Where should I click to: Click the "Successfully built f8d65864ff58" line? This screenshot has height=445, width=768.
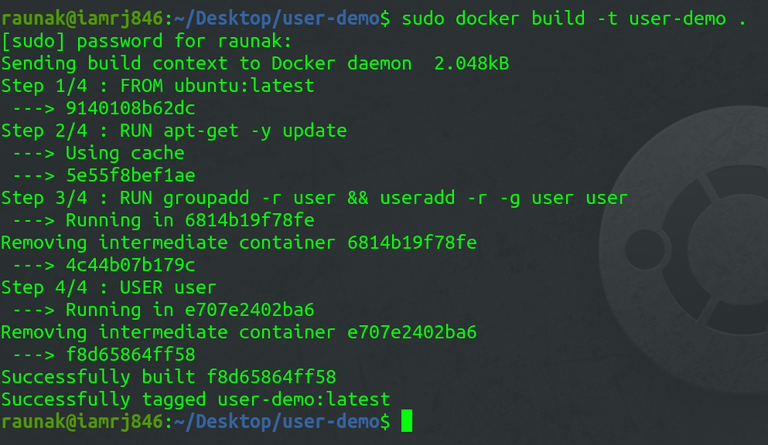(168, 377)
